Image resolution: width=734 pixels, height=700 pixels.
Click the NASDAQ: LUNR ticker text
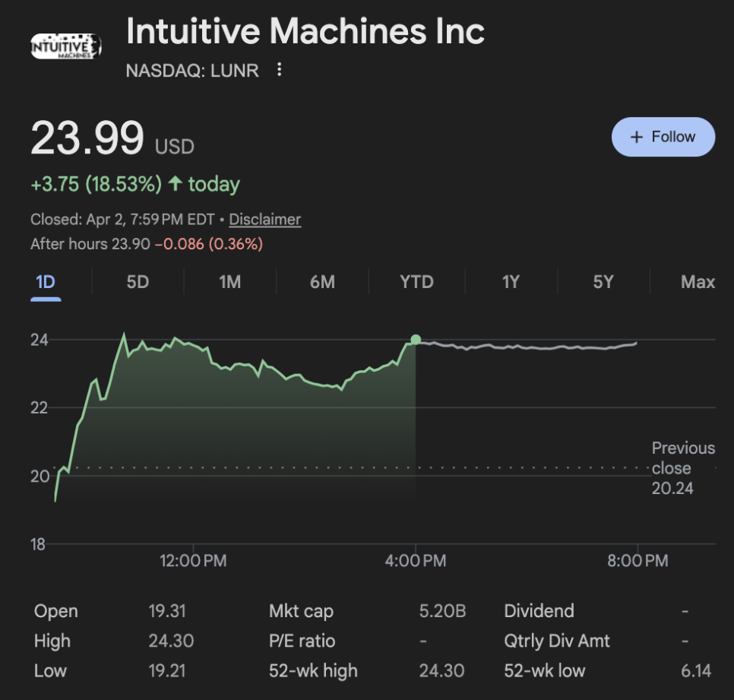192,71
